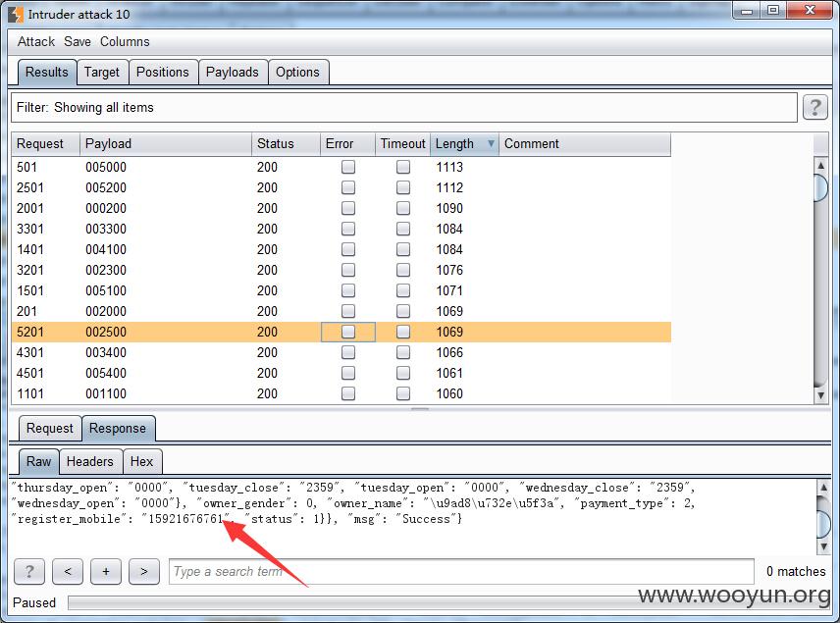Open the Response tab
Screen dimensions: 840x623
point(118,429)
